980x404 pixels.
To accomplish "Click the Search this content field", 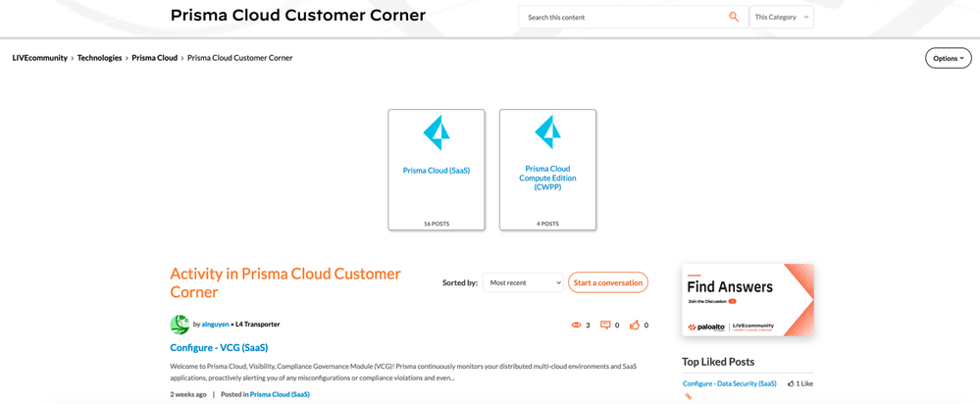I will tap(623, 17).
